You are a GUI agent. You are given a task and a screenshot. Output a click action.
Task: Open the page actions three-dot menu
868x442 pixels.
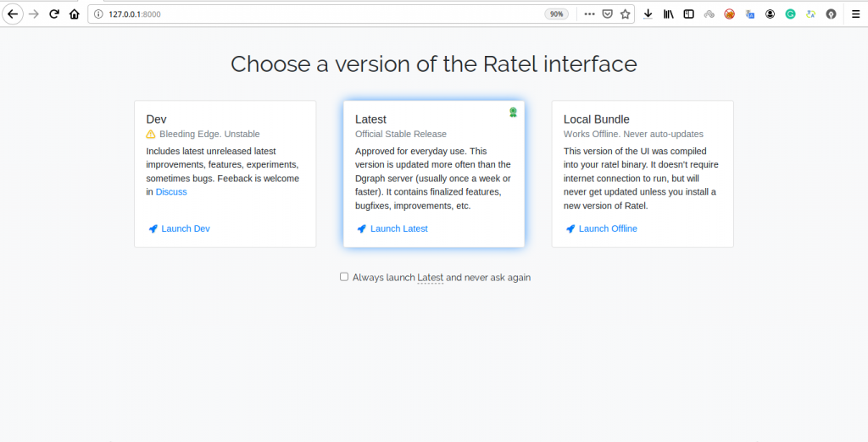(x=590, y=14)
